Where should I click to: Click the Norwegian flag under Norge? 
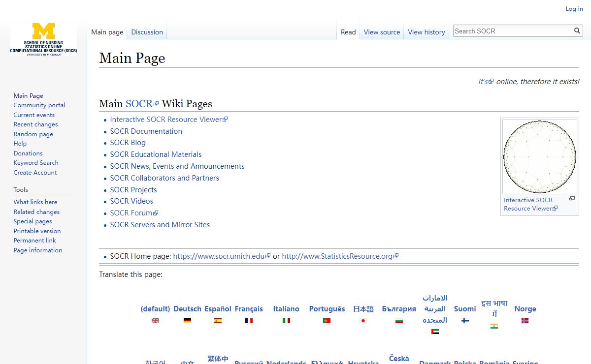coord(525,321)
